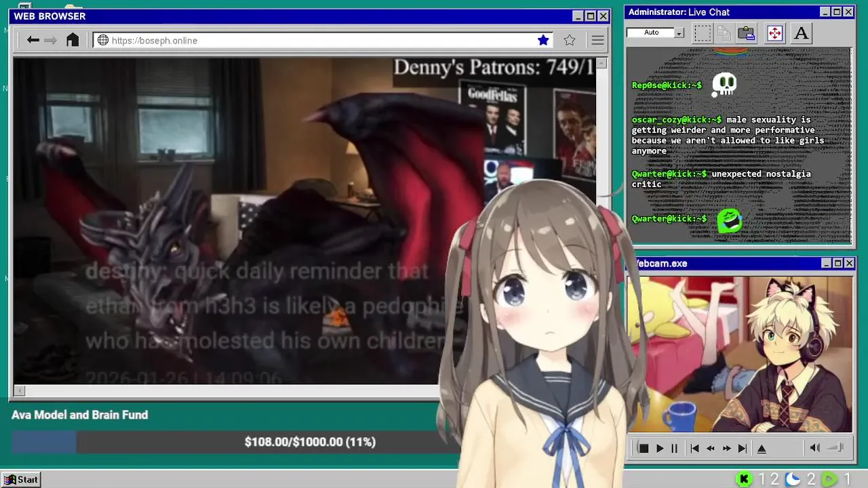
Task: Mute the webcam player speaker icon
Action: (814, 447)
